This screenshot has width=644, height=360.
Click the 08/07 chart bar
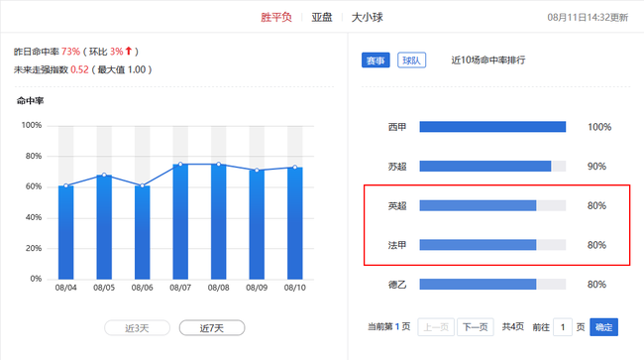(x=180, y=221)
